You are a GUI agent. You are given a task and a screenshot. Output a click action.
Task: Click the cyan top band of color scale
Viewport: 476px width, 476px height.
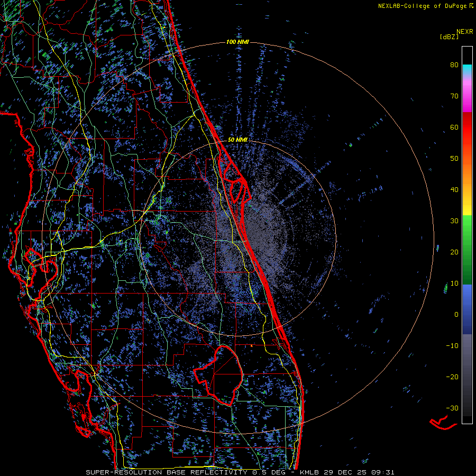point(467,70)
